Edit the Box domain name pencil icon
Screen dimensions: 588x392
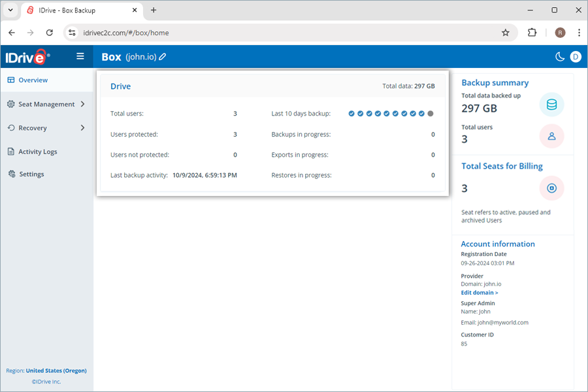[163, 57]
